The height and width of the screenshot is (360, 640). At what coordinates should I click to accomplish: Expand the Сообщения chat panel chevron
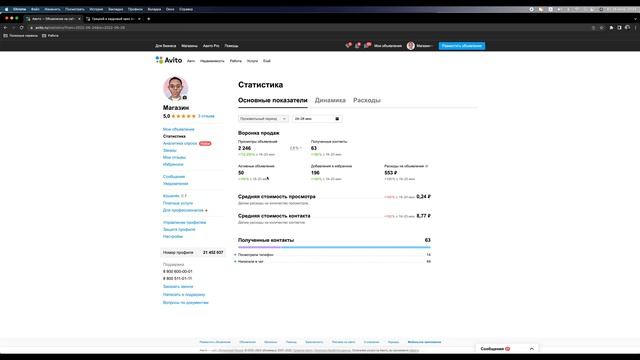pos(531,349)
